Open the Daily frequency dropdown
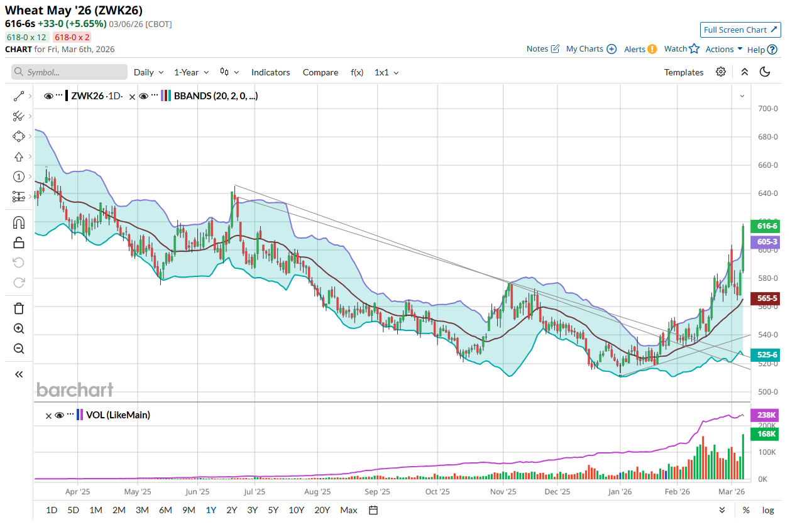 click(x=148, y=72)
